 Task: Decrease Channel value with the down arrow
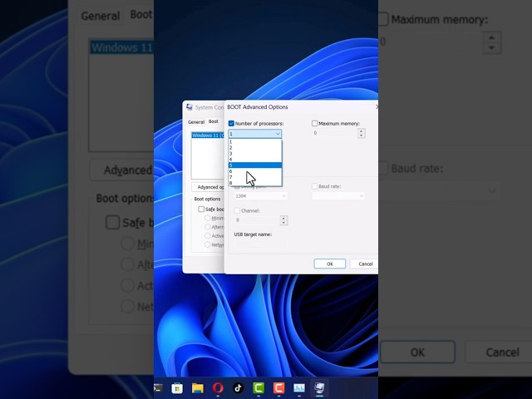(x=284, y=223)
